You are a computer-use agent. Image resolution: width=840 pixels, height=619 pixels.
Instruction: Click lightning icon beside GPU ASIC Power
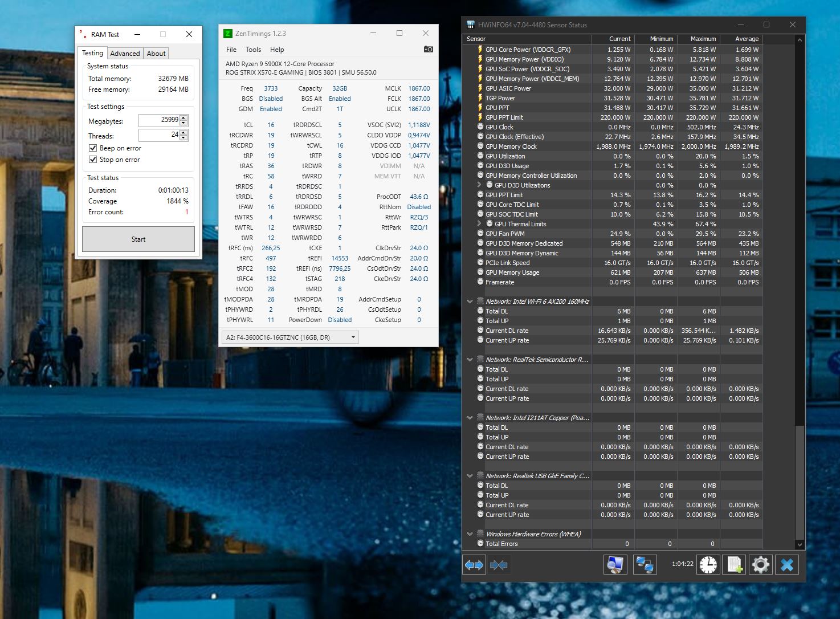click(480, 88)
